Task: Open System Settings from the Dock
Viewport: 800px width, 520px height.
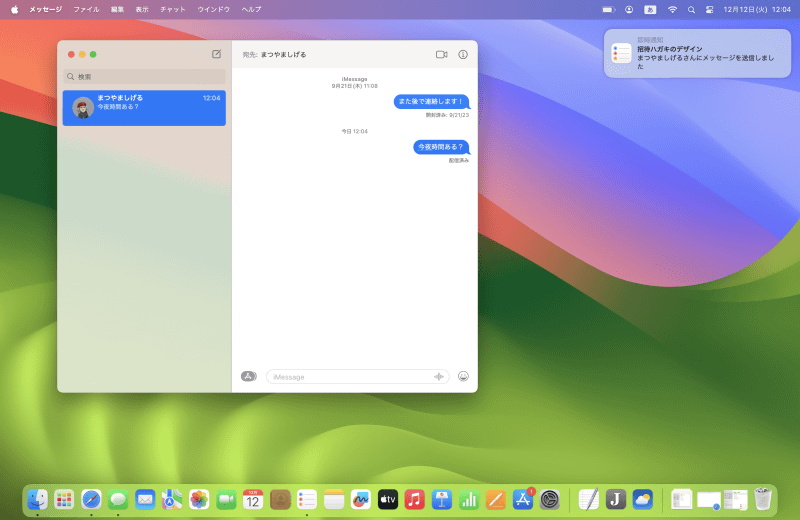Action: [x=549, y=499]
